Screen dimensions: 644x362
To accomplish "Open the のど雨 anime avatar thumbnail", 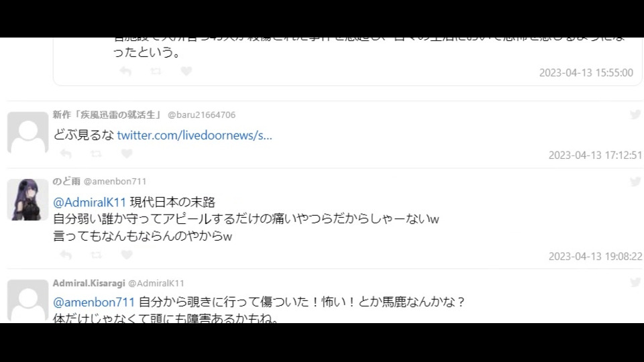I will 28,200.
